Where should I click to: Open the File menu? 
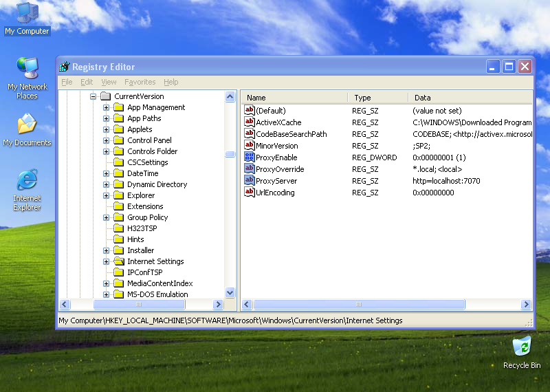[x=67, y=82]
